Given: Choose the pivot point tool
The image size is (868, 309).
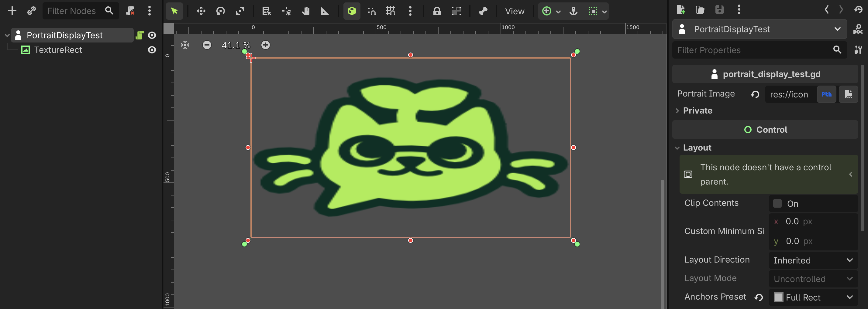Looking at the screenshot, I should (286, 11).
